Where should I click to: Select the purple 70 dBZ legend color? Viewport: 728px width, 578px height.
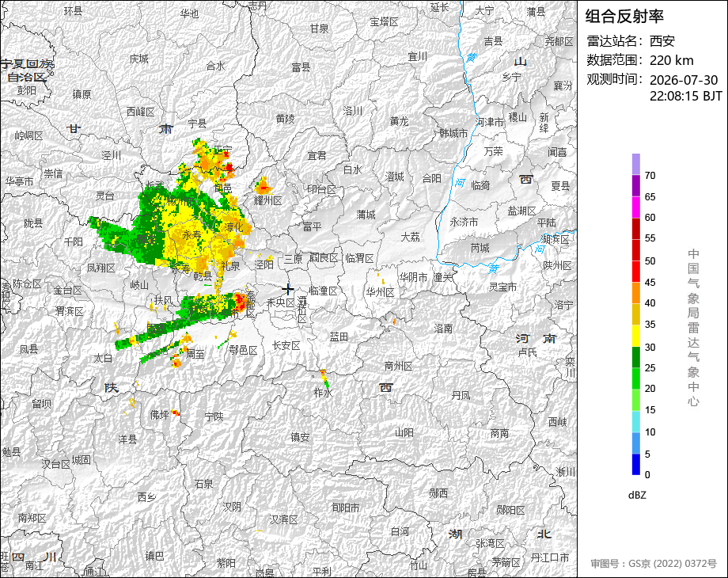[636, 164]
